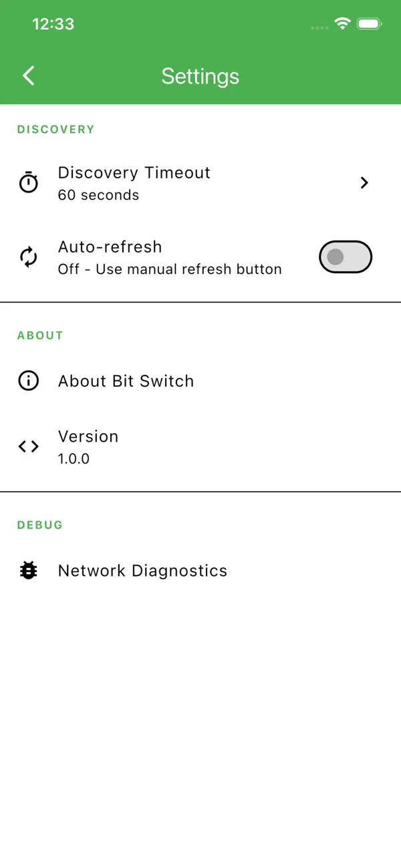This screenshot has height=868, width=401.
Task: Click the 12:33 clock in the status bar
Action: click(x=54, y=23)
